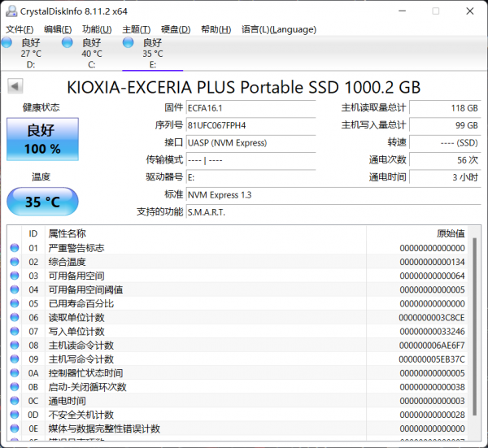Open the 编辑(E) menu
This screenshot has height=448, width=488.
pyautogui.click(x=58, y=29)
